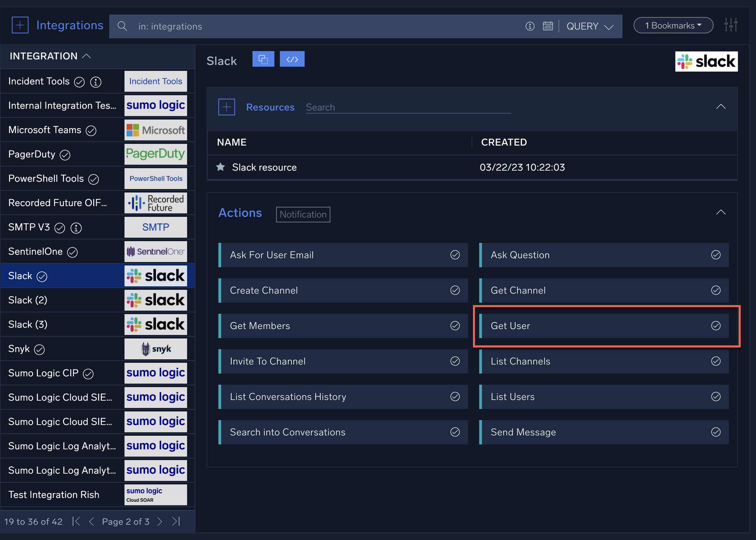Viewport: 756px width, 540px height.
Task: Toggle the checkmark on the Get User action
Action: 716,326
